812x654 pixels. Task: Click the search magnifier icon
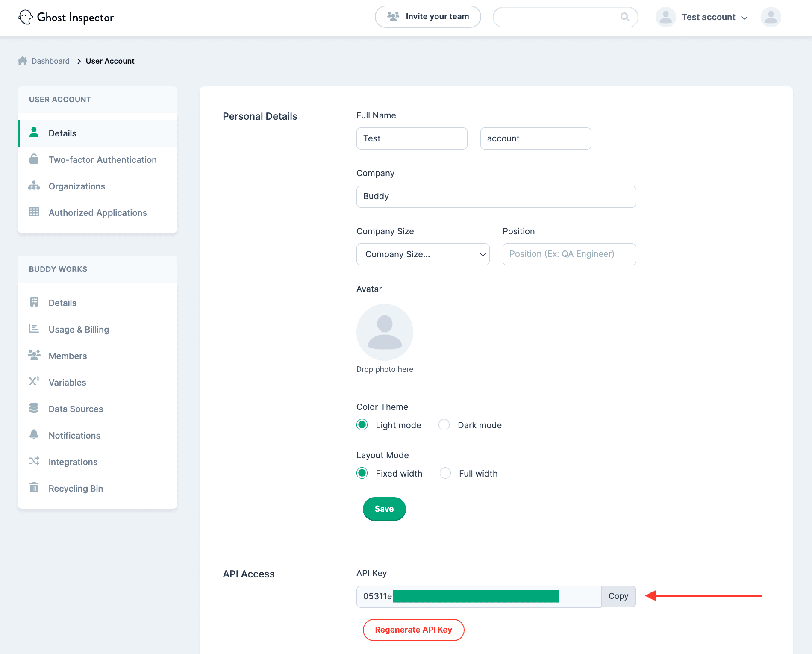(625, 17)
